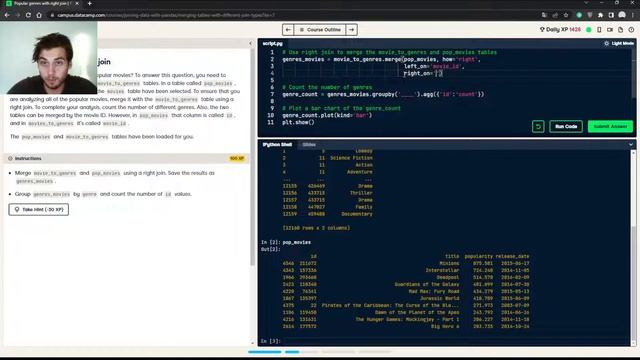
Task: Collapse the Instructions section header
Action: pyautogui.click(x=127, y=158)
